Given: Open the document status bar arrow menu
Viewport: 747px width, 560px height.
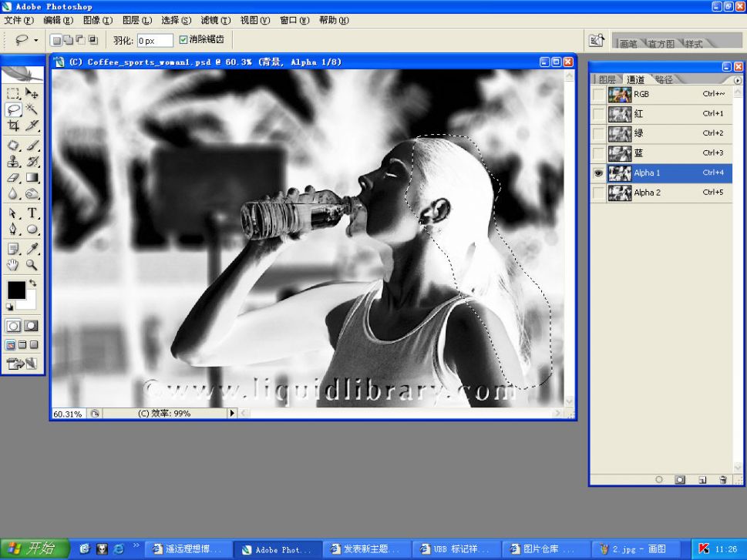Looking at the screenshot, I should point(231,414).
